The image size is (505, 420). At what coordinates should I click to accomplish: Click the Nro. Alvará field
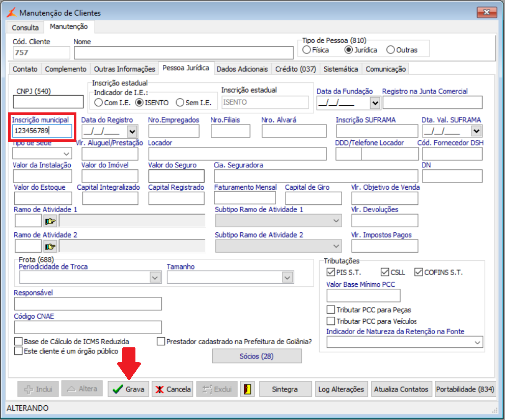tap(294, 131)
